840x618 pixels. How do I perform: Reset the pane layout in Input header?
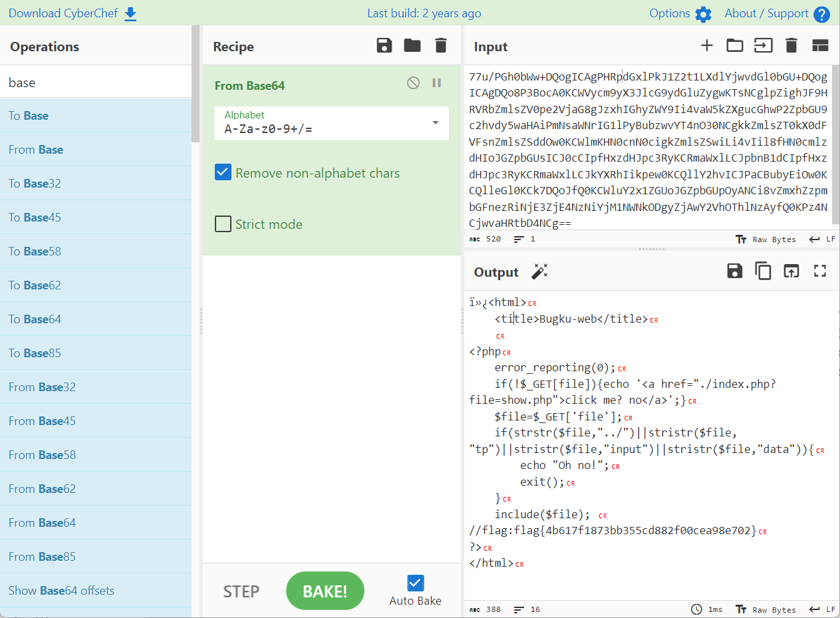tap(819, 46)
